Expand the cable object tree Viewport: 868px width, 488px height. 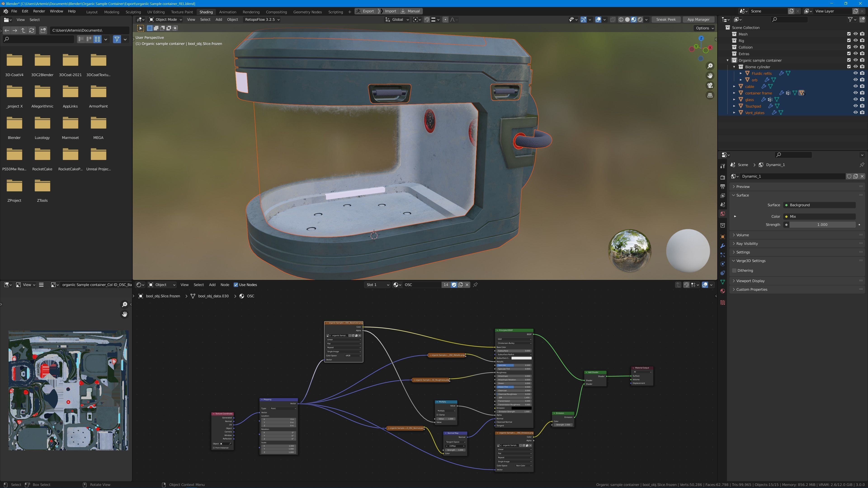click(734, 87)
